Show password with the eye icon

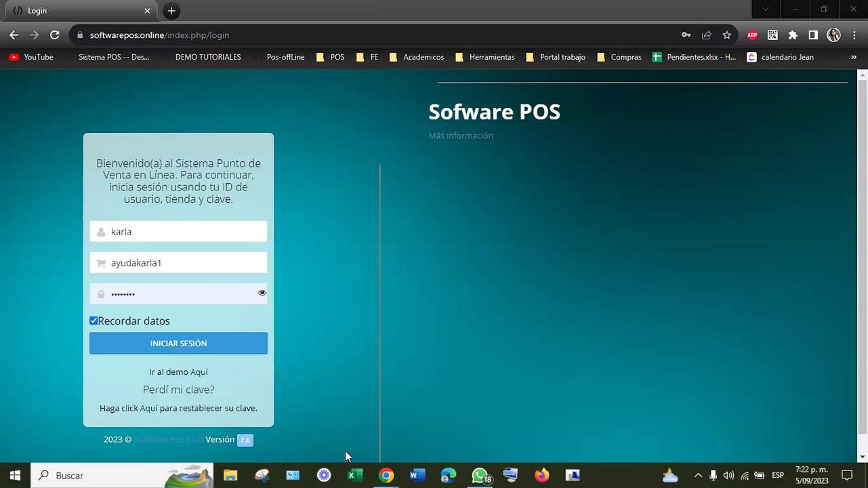coord(262,293)
